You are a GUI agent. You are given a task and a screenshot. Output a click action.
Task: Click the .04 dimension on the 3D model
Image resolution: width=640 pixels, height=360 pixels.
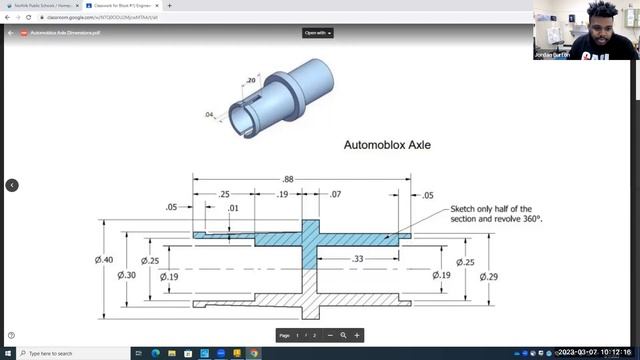point(209,115)
